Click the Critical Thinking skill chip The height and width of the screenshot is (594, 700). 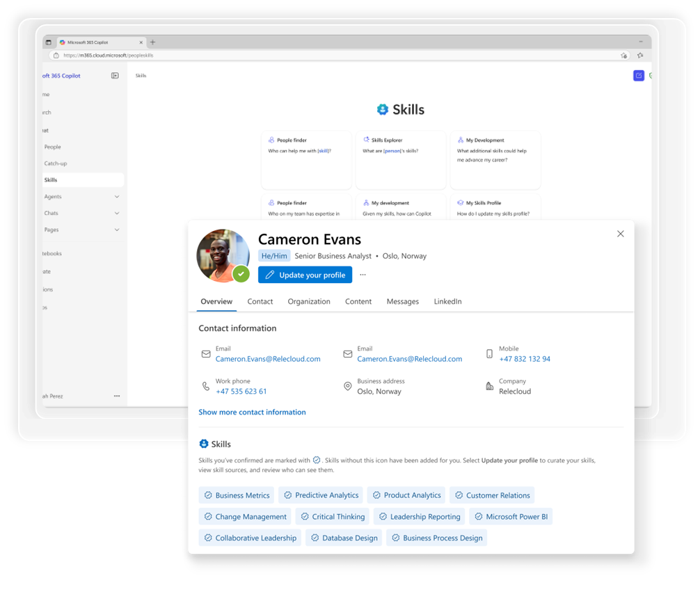(x=332, y=517)
